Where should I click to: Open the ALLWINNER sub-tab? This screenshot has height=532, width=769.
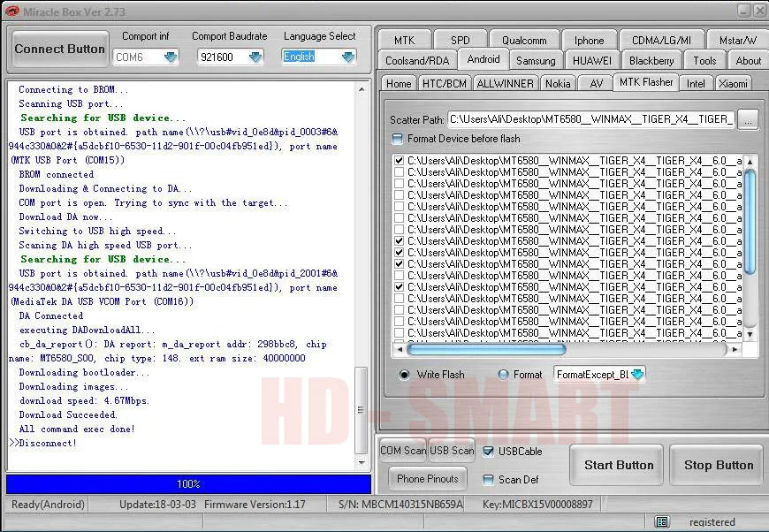pos(505,84)
